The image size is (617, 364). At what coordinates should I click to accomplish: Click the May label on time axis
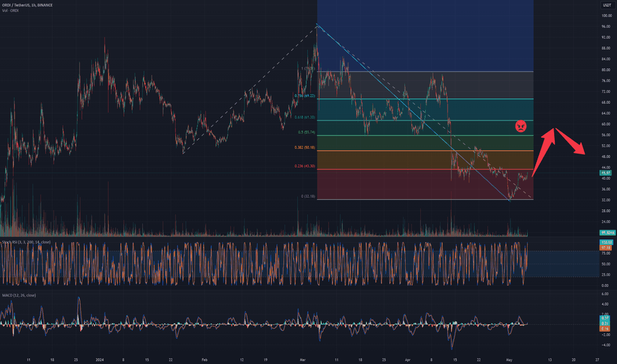pyautogui.click(x=509, y=359)
